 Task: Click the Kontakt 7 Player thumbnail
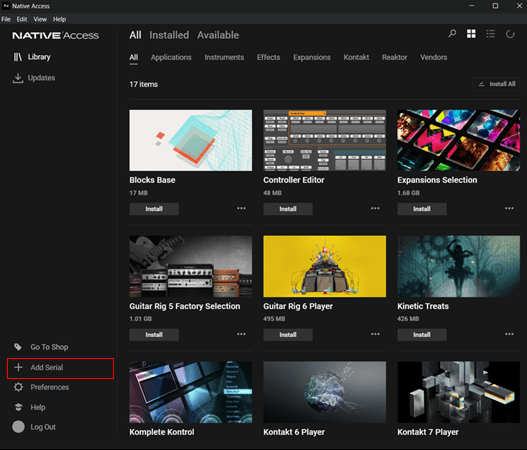(458, 392)
